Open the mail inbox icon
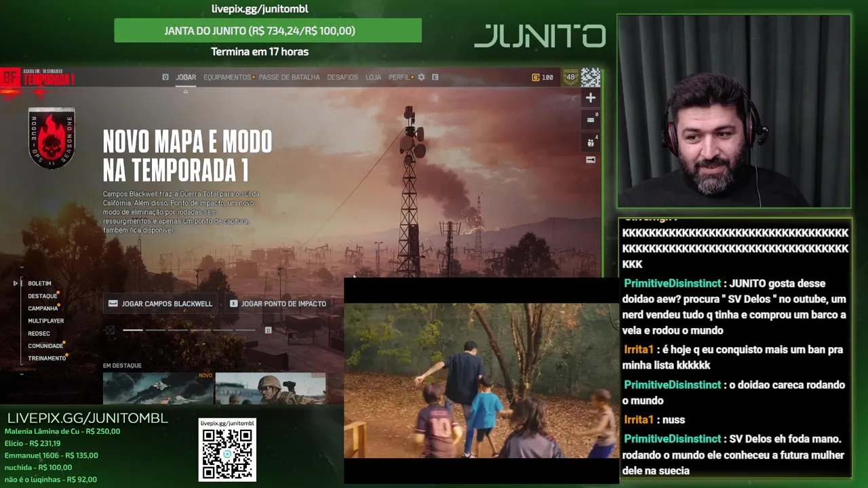 click(x=591, y=119)
